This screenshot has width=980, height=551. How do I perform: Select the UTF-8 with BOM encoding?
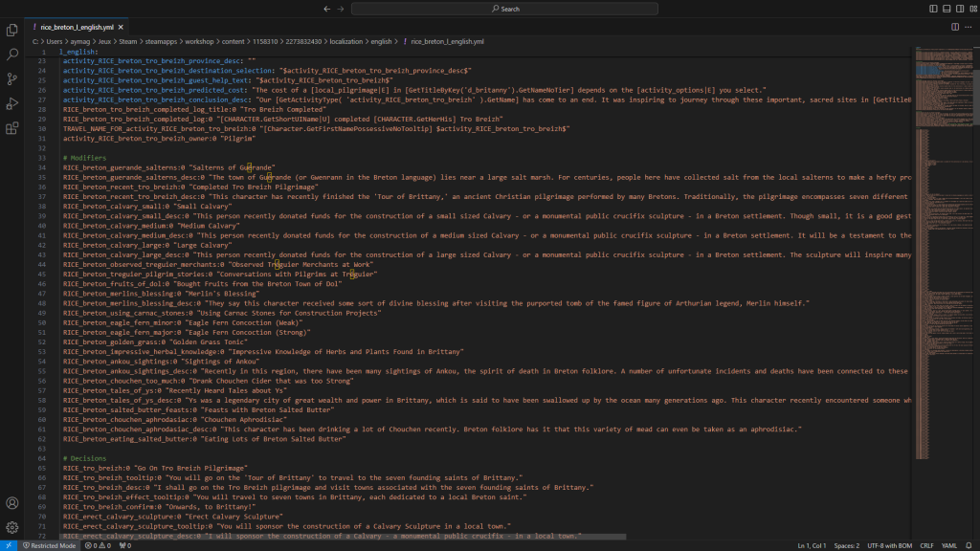tap(891, 545)
